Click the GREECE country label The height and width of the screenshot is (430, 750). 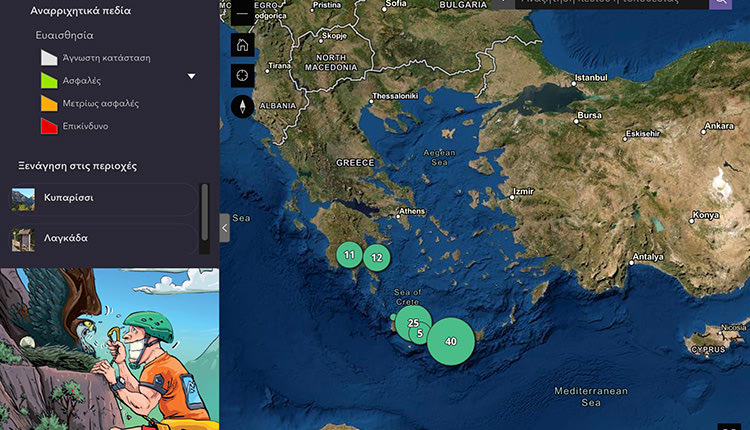355,163
